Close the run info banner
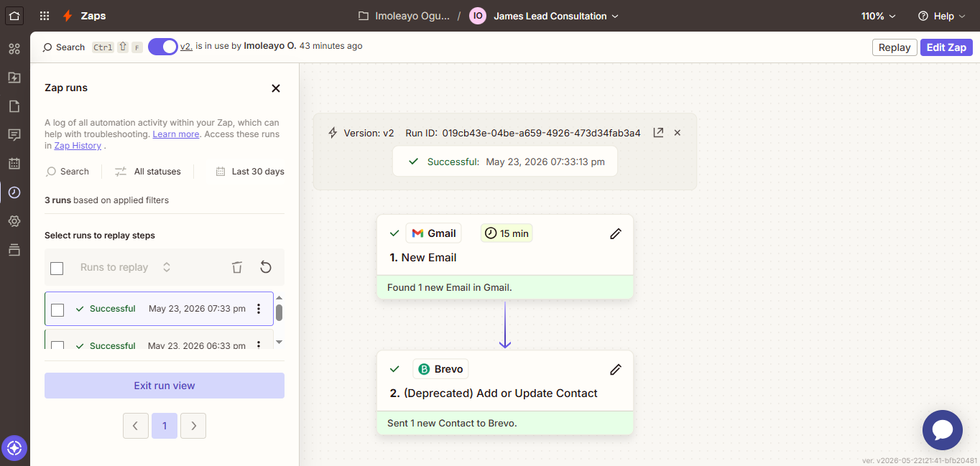Image resolution: width=980 pixels, height=466 pixels. (x=677, y=133)
